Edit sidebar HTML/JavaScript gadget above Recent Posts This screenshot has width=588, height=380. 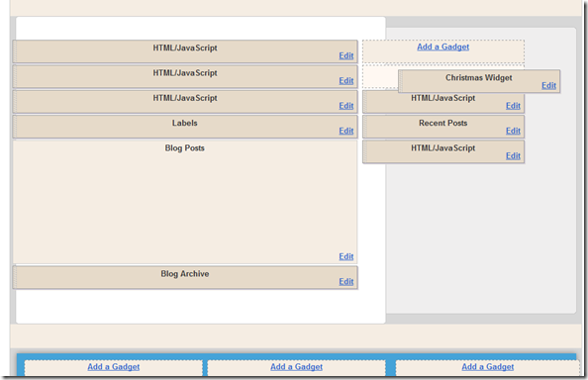pyautogui.click(x=513, y=106)
